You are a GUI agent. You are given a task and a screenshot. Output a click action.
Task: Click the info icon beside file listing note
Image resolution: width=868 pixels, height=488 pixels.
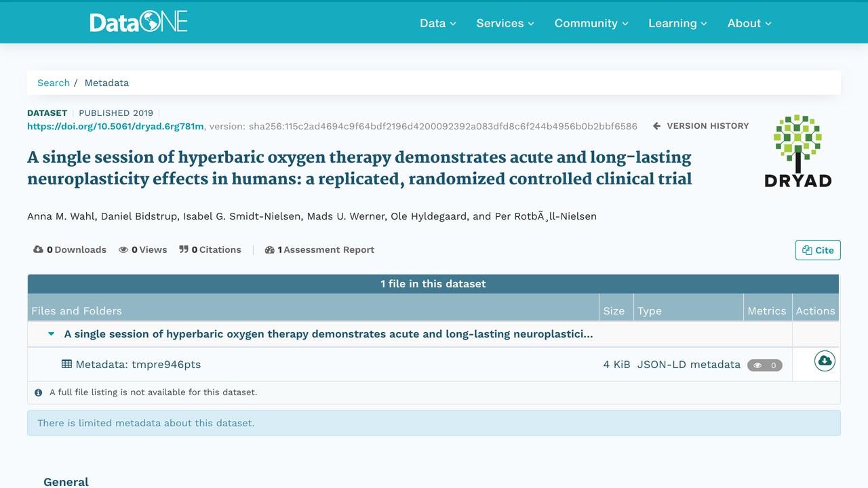[x=38, y=392]
